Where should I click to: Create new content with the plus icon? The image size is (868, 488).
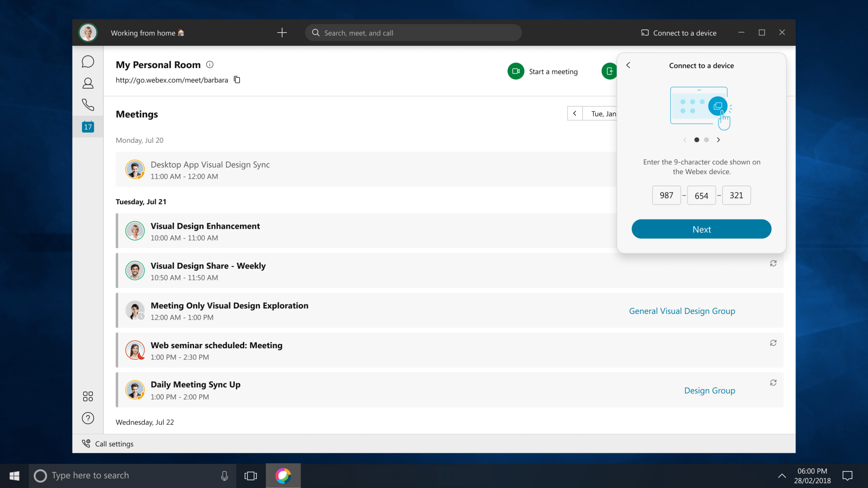(x=282, y=33)
